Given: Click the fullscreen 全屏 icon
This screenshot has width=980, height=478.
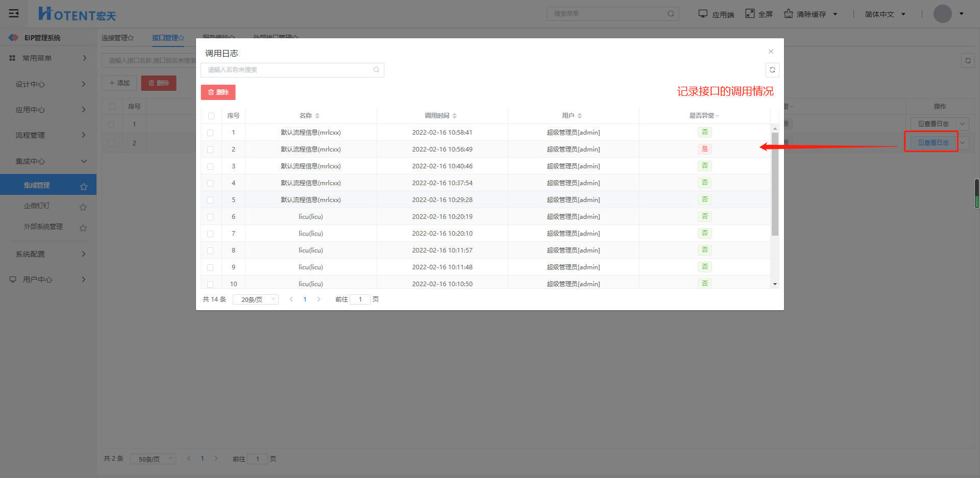Looking at the screenshot, I should (x=750, y=14).
